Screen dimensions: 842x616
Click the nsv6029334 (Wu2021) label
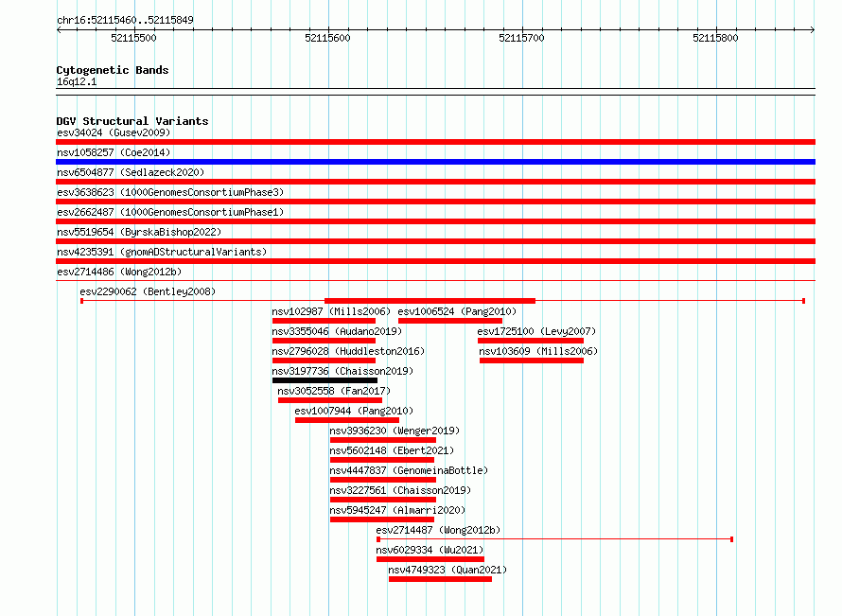click(430, 550)
